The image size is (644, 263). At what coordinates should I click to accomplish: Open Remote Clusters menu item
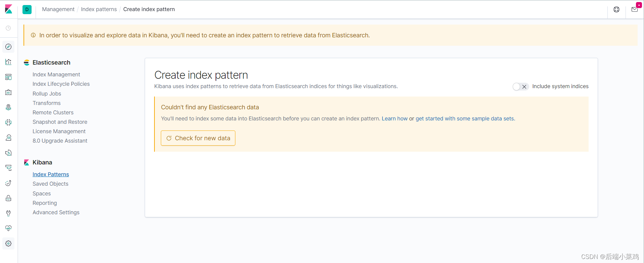click(53, 113)
